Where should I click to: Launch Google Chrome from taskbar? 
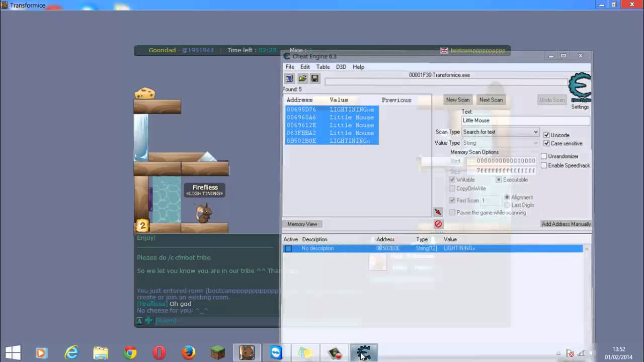[130, 353]
